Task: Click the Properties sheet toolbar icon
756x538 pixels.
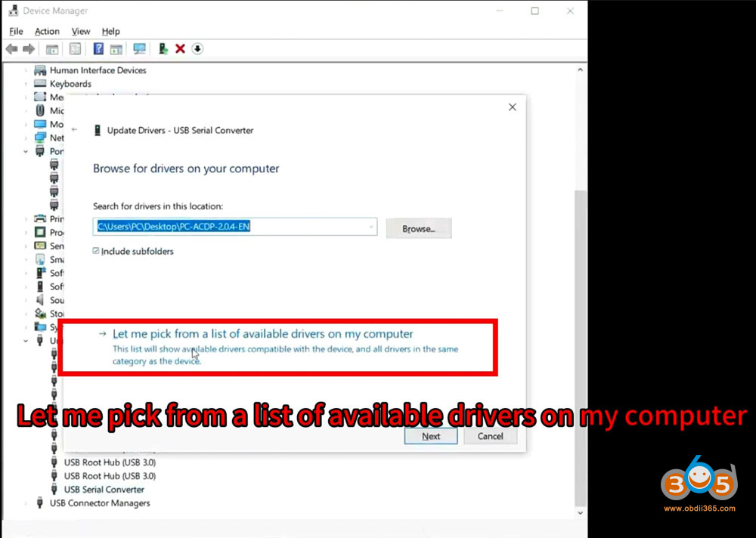Action: [75, 49]
